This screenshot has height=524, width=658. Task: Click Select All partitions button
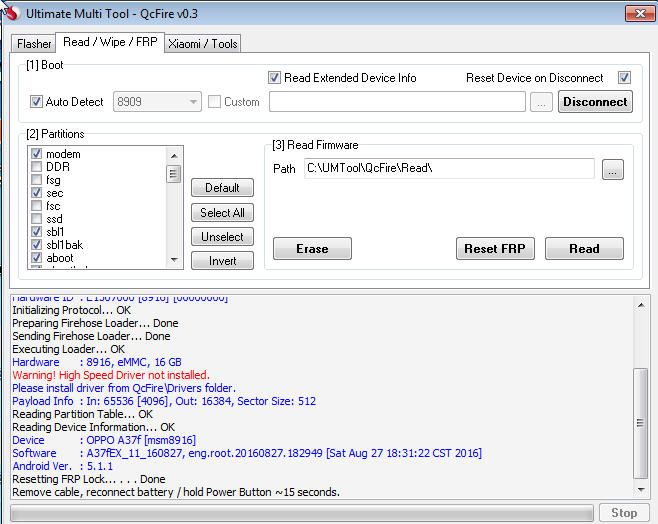[x=222, y=213]
